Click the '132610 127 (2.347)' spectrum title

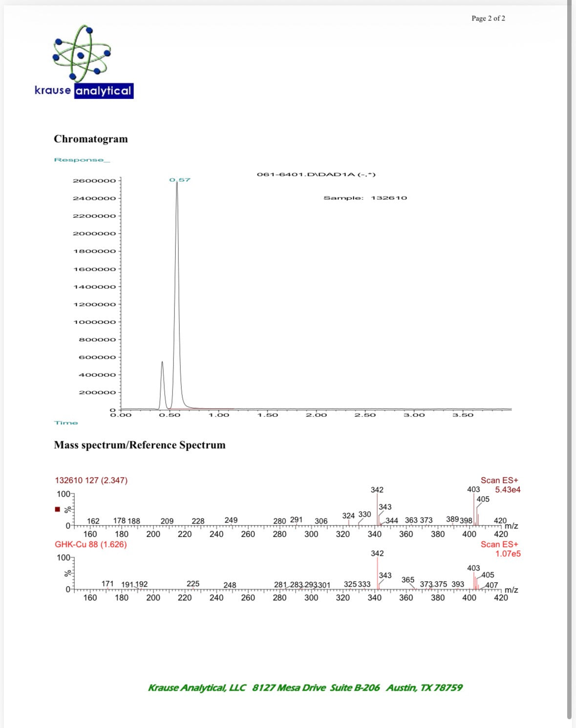(91, 480)
